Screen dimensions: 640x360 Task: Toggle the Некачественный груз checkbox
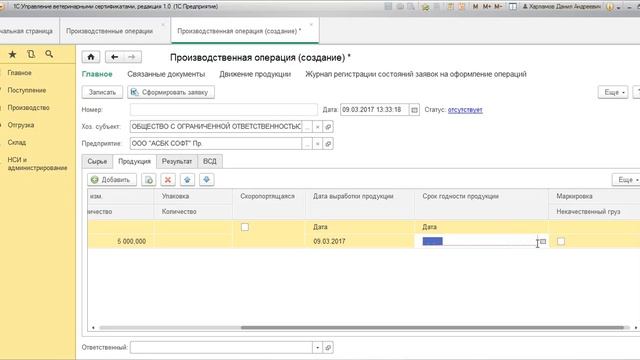point(561,242)
